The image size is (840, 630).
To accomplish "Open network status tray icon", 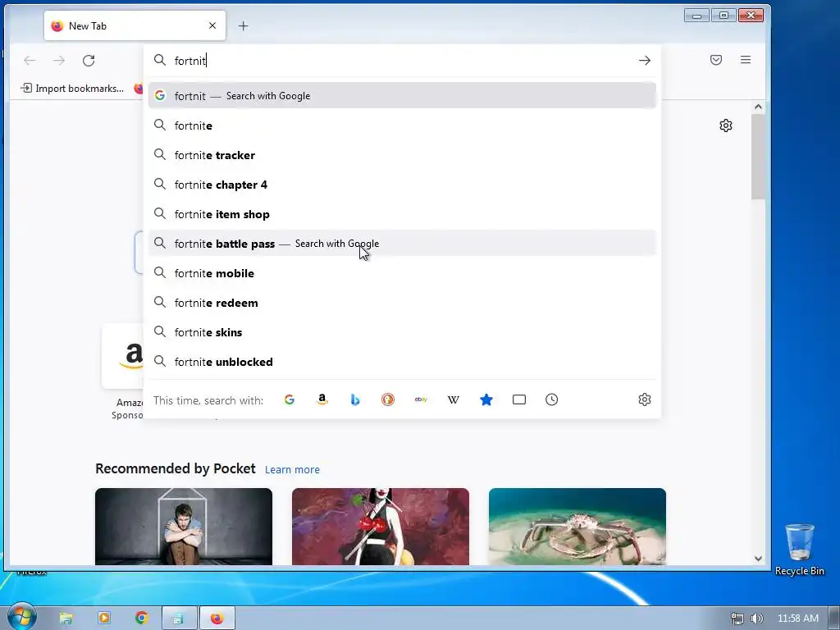I will (x=737, y=619).
